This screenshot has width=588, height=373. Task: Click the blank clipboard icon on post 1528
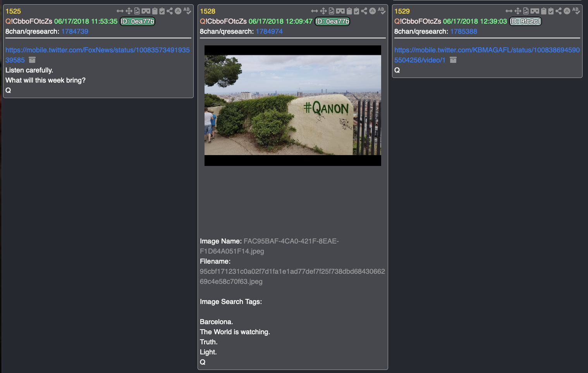click(x=349, y=11)
